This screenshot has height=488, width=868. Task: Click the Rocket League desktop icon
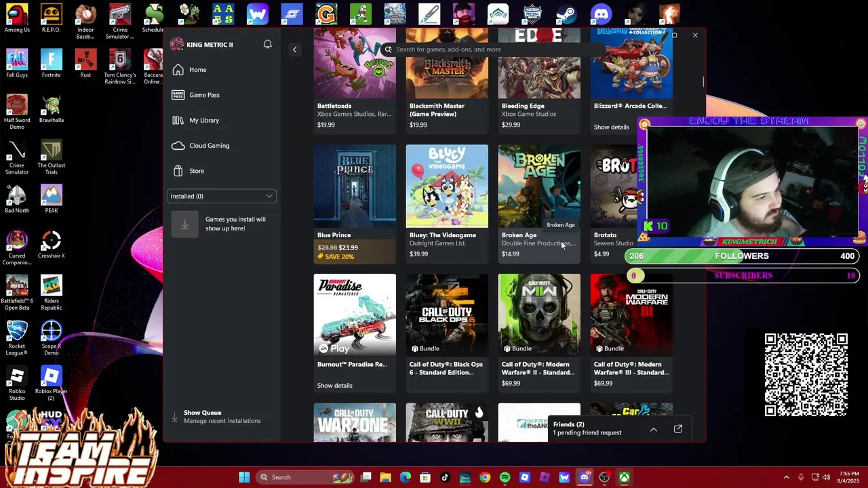[17, 338]
